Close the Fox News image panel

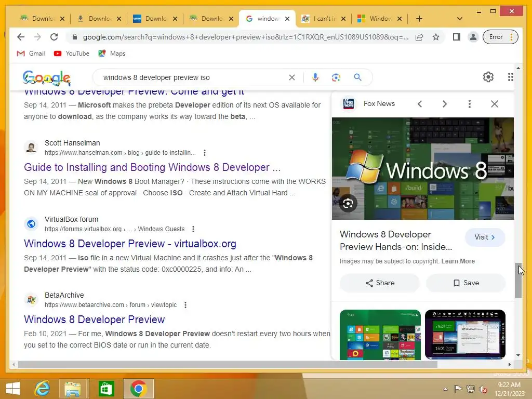pyautogui.click(x=495, y=104)
